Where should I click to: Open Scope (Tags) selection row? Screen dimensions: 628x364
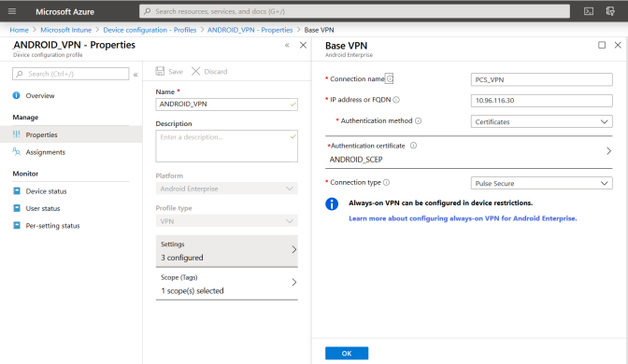coord(227,284)
